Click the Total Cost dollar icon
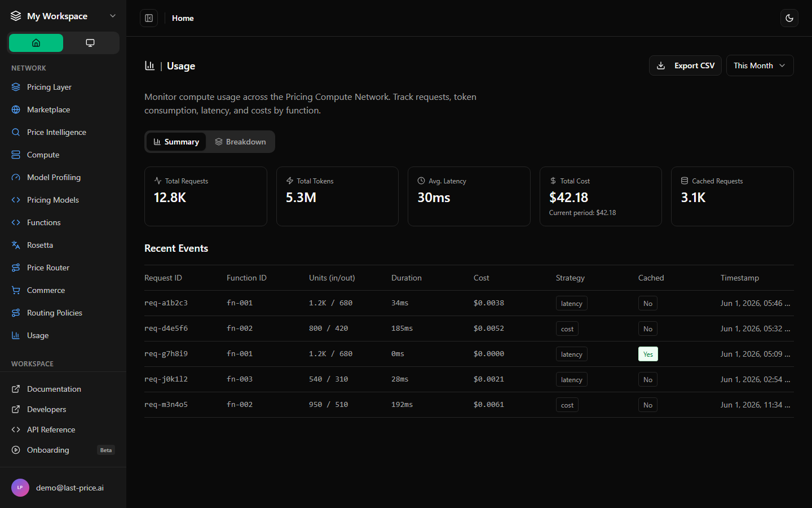The height and width of the screenshot is (508, 812). 553,181
